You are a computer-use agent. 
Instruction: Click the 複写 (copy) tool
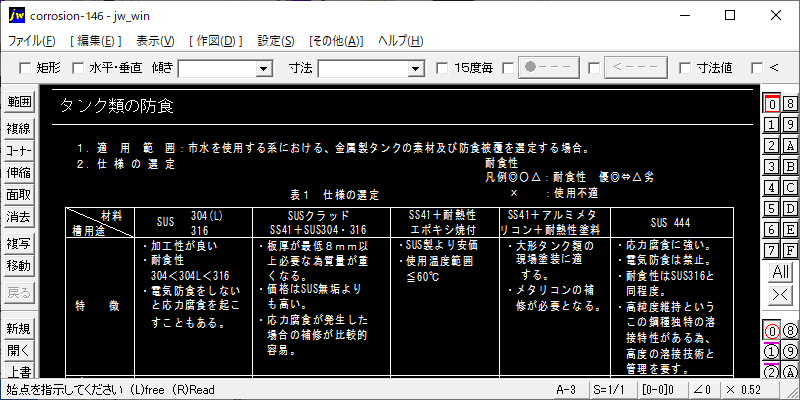click(19, 244)
